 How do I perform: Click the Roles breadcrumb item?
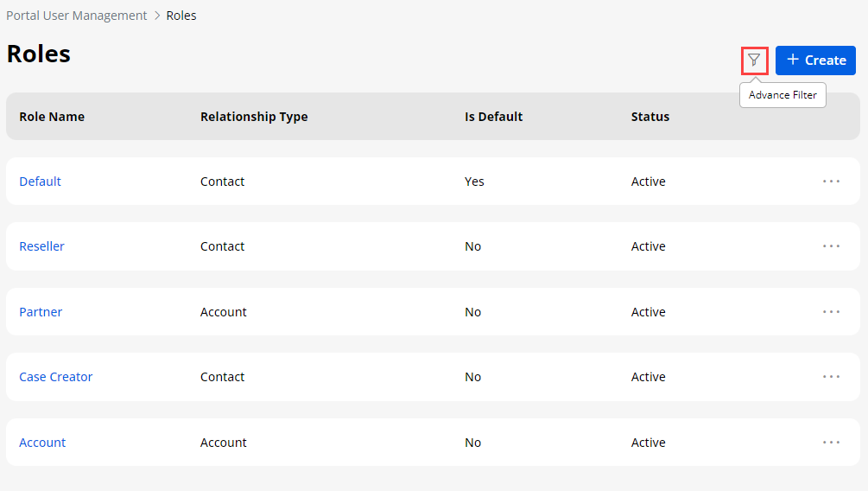(181, 16)
